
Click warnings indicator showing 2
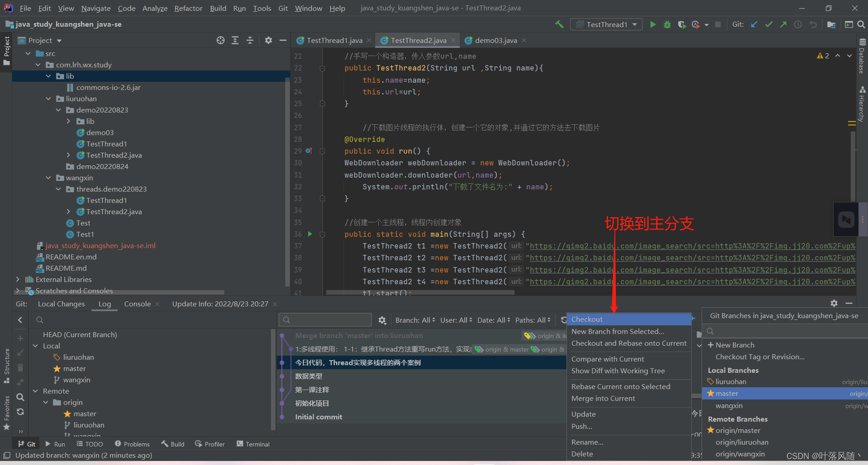[823, 56]
